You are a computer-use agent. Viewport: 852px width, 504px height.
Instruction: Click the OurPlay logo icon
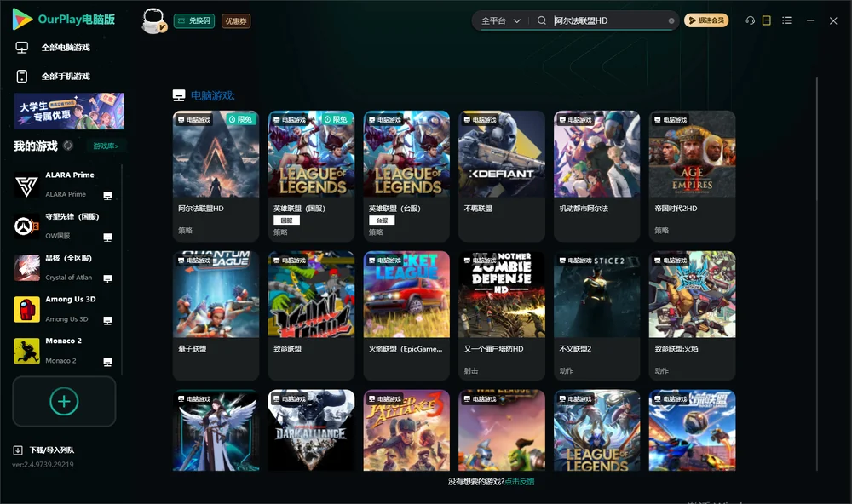[x=22, y=19]
